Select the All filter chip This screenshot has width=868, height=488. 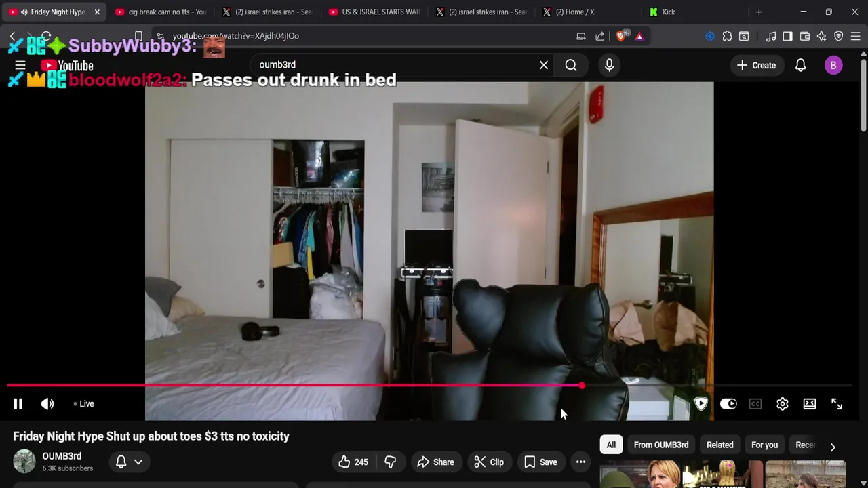pos(611,445)
